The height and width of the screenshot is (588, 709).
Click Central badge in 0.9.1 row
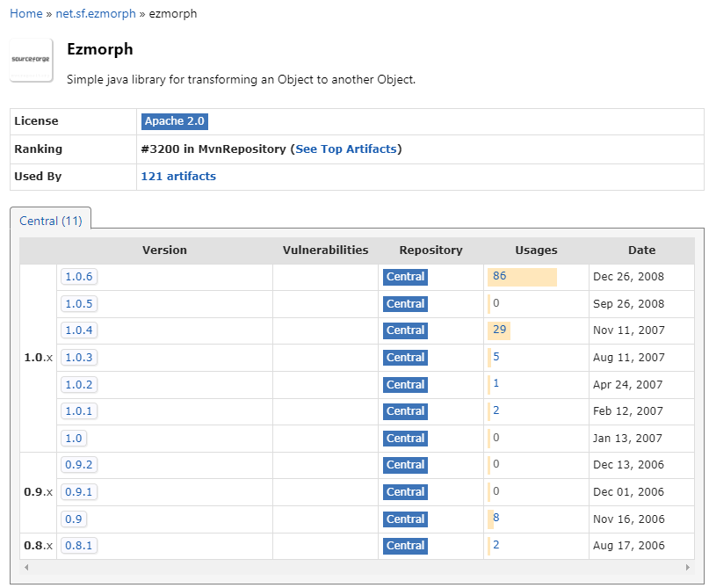pos(405,492)
